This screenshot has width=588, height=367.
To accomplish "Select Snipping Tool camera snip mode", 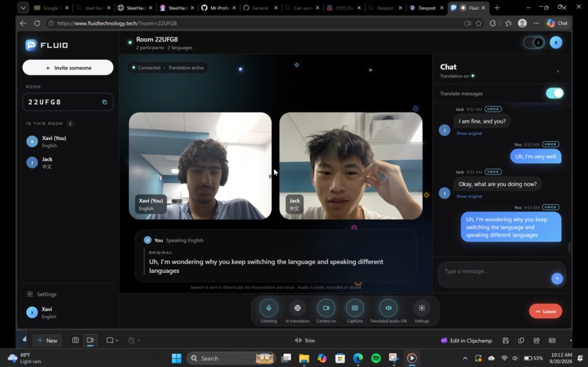I will point(75,340).
